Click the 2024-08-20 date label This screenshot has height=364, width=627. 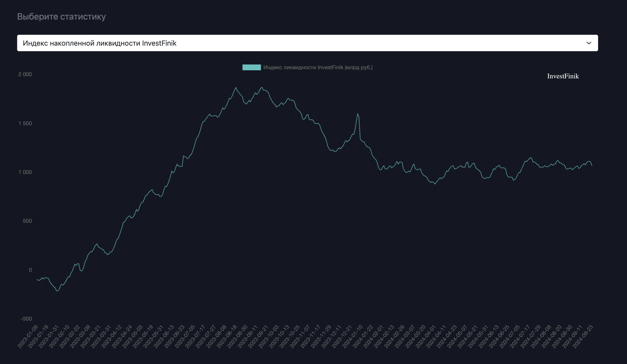click(x=551, y=337)
